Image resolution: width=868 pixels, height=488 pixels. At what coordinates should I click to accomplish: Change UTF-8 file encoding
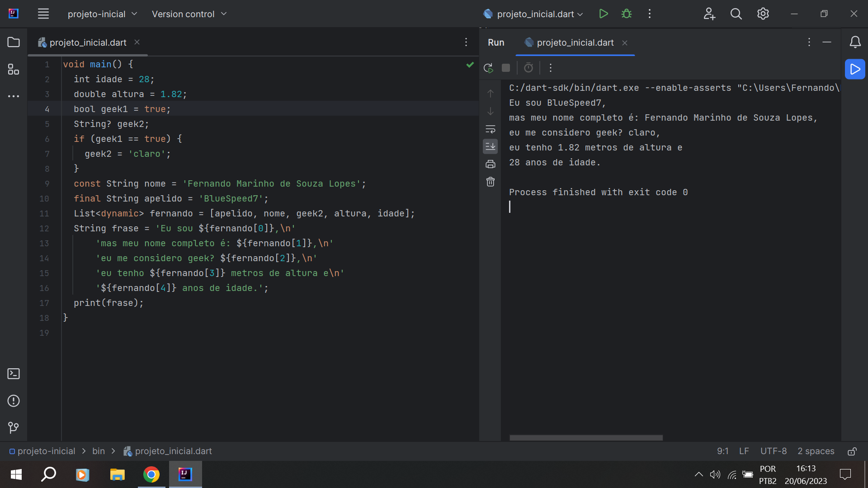pos(774,451)
